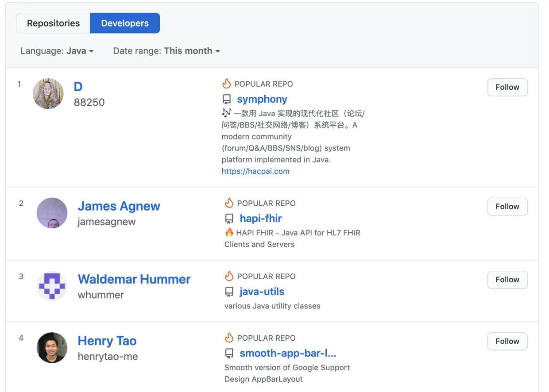Click the repository book icon next to symphony
549x392 pixels.
pos(227,99)
